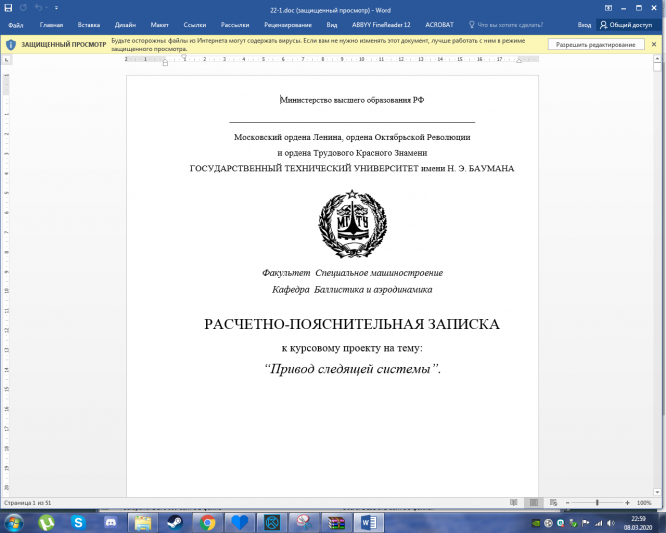Switch to the Рецензирование ribbon tab

[288, 25]
